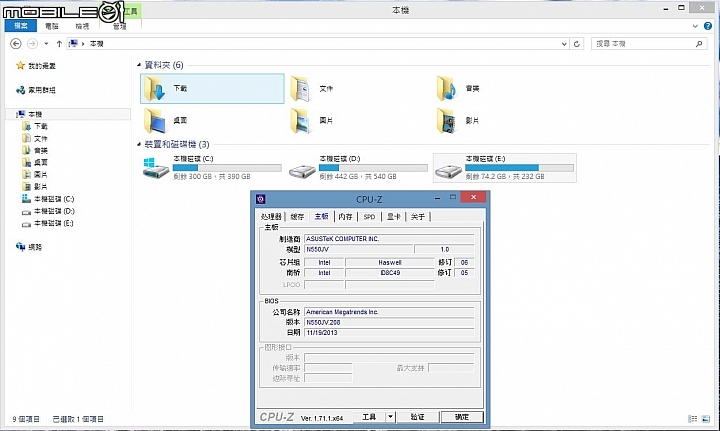Switch to CPU-Z SPD tab
The width and height of the screenshot is (720, 431).
(x=370, y=217)
